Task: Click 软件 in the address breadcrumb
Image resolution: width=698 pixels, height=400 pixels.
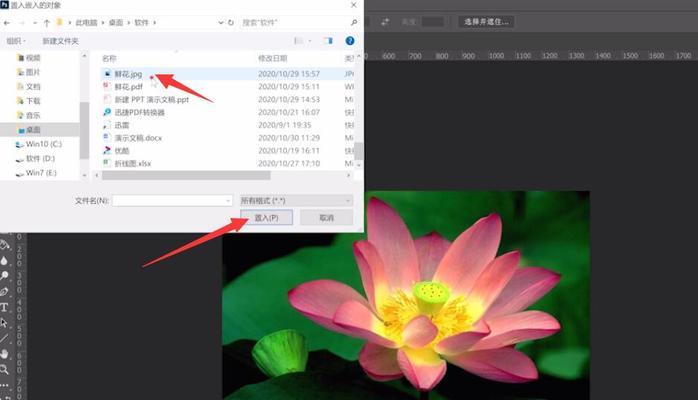Action: pyautogui.click(x=141, y=22)
